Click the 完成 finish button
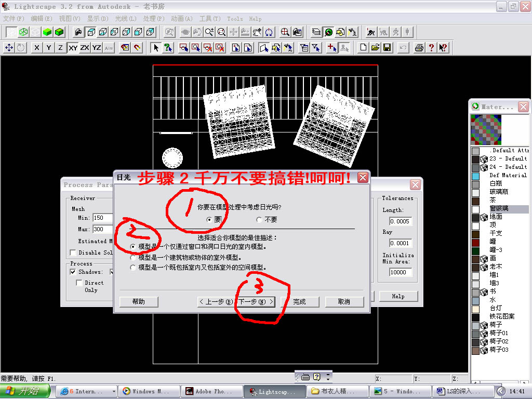 [299, 301]
